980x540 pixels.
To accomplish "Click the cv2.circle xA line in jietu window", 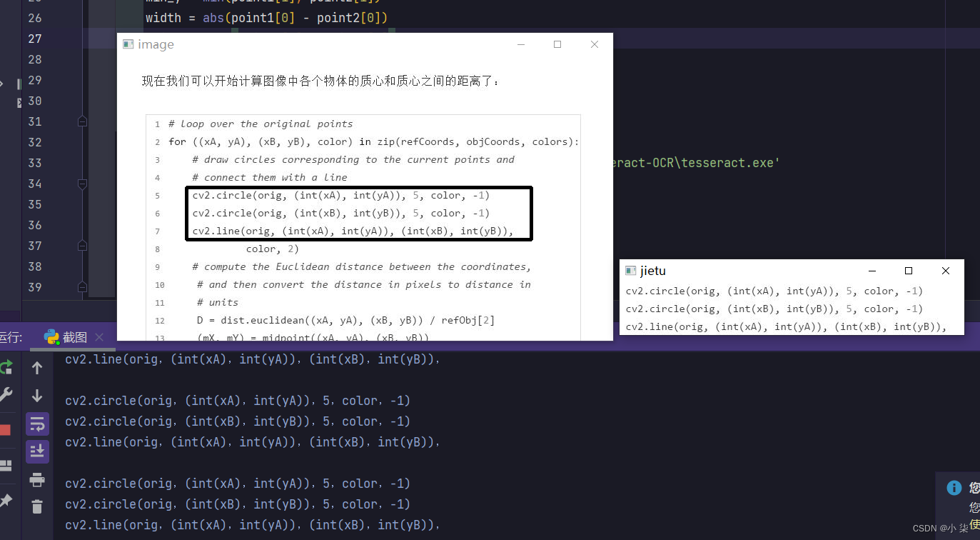I will point(774,291).
